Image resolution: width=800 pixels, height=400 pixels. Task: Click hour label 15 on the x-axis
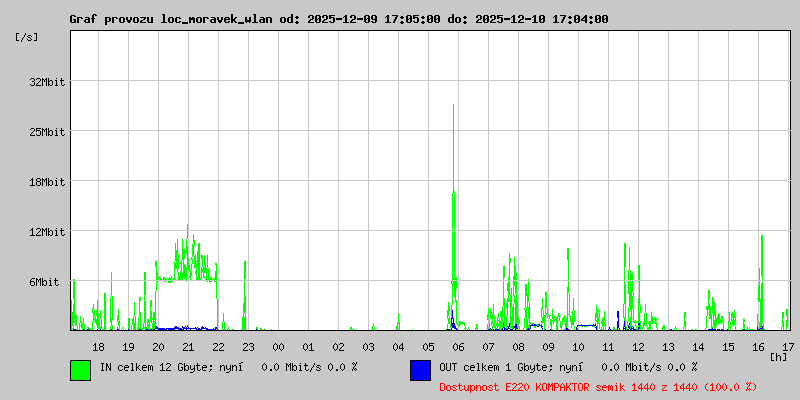[x=729, y=347]
